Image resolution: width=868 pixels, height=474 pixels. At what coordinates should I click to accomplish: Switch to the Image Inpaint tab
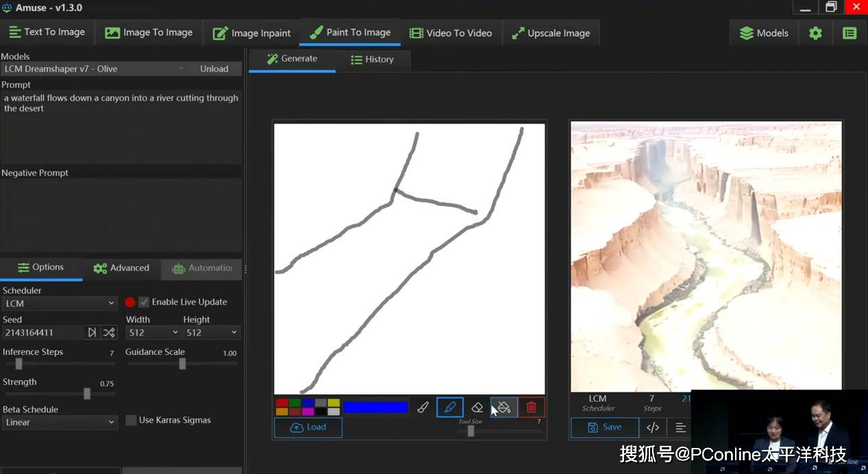click(x=252, y=33)
